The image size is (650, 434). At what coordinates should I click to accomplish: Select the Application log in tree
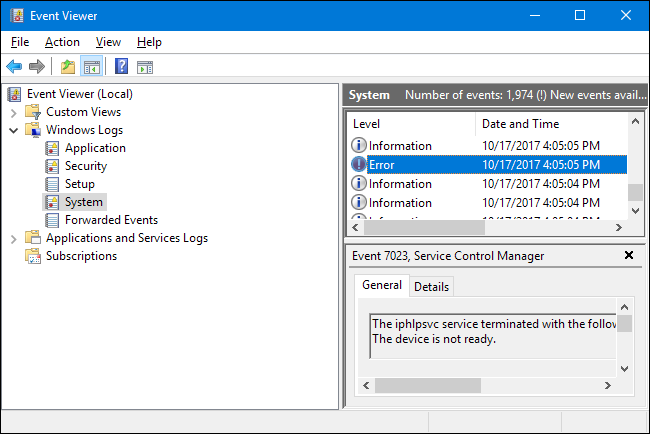95,148
